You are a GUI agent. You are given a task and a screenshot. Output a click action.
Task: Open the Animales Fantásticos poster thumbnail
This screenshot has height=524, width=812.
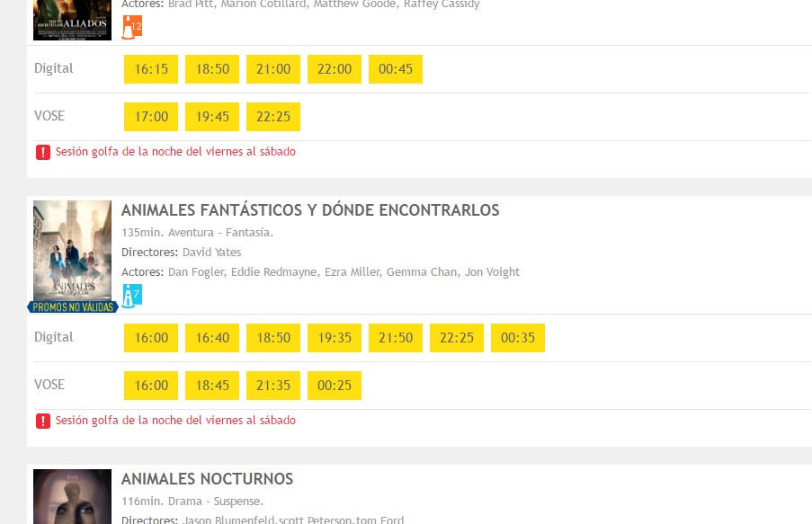[x=72, y=250]
